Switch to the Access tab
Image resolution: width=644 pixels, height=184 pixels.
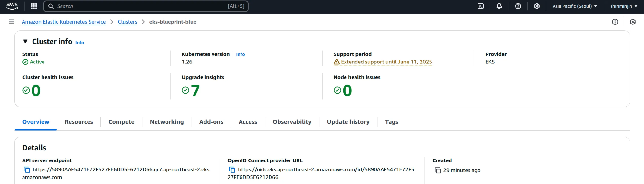coord(248,122)
